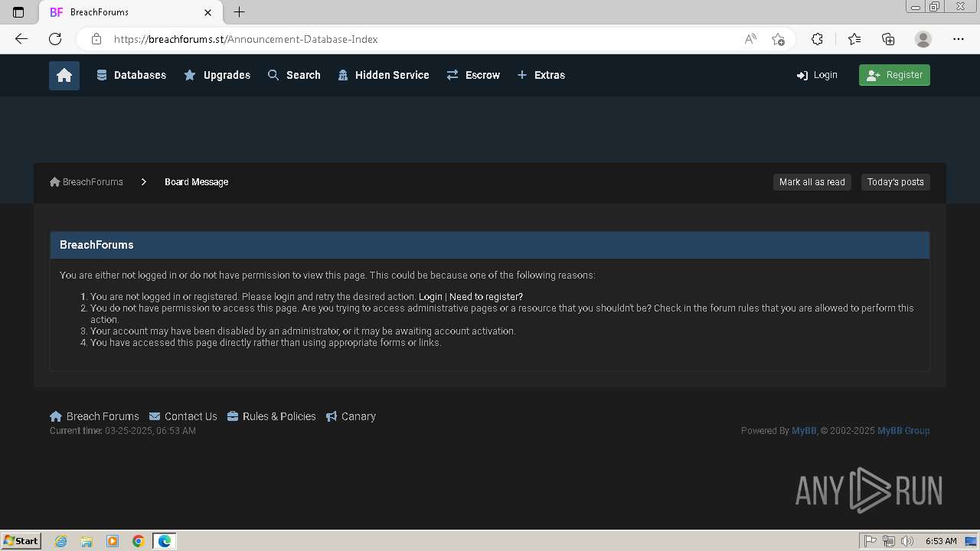The width and height of the screenshot is (980, 551).
Task: Open a new tab with plus
Action: click(239, 12)
